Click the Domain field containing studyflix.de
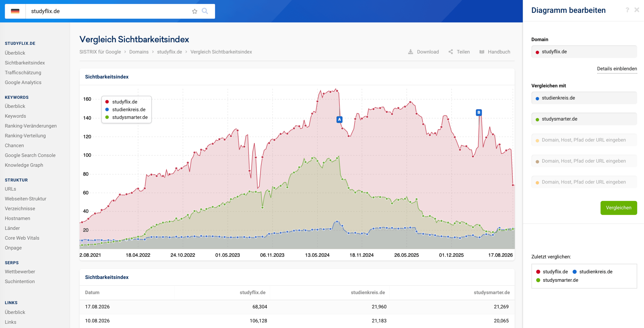644x328 pixels. coord(584,52)
